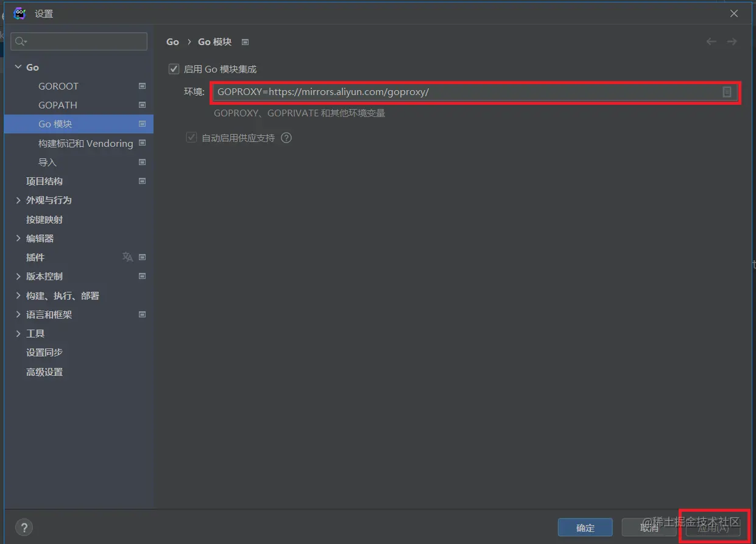756x544 pixels.
Task: Click the project-level icon beside 插件
Action: 143,257
